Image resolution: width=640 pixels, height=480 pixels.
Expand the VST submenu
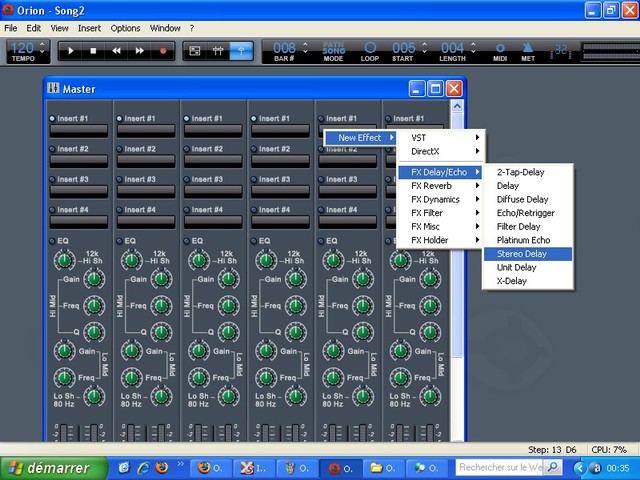441,138
